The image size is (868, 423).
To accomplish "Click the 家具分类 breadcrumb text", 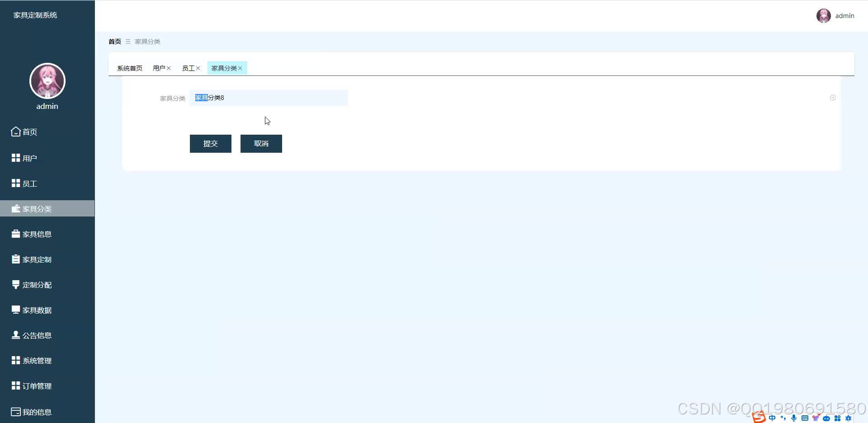I will 147,42.
